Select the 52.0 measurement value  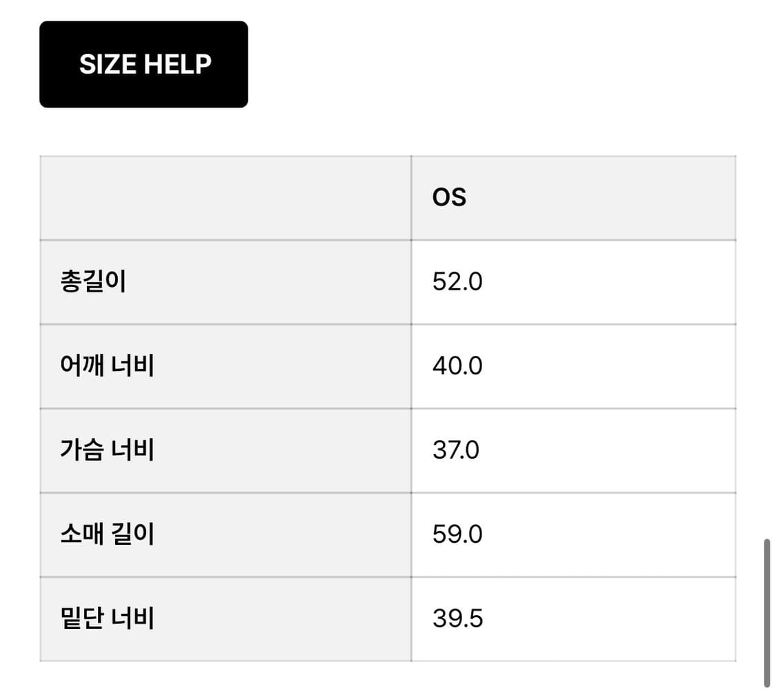[x=457, y=281]
